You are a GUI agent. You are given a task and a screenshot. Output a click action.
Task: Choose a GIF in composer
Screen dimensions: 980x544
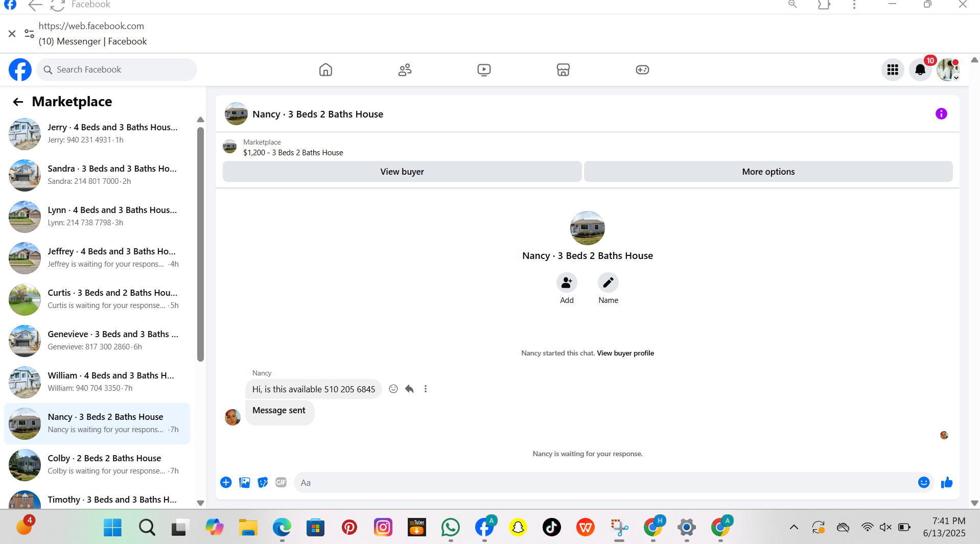point(281,482)
